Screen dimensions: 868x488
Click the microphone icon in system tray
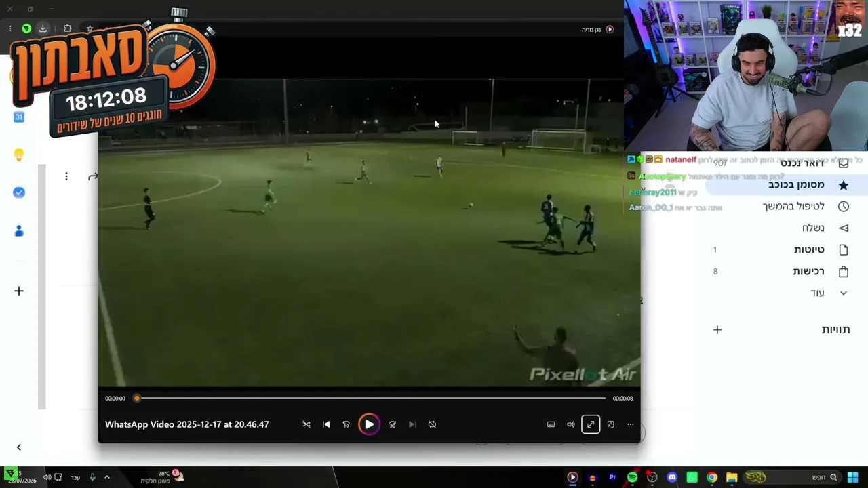[x=92, y=477]
